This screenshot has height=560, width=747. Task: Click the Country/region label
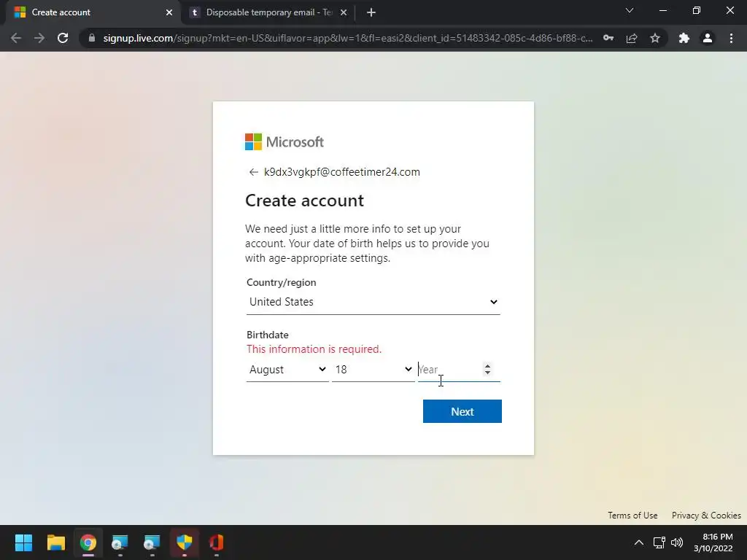coord(281,282)
